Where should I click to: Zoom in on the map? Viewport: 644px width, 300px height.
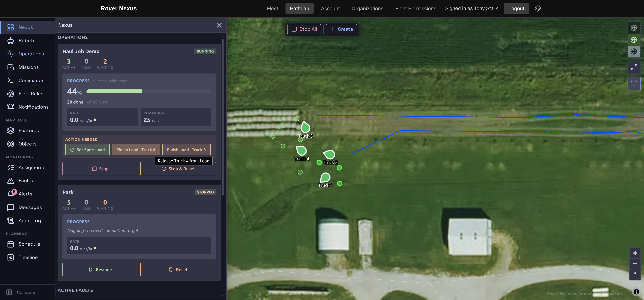coord(635,253)
